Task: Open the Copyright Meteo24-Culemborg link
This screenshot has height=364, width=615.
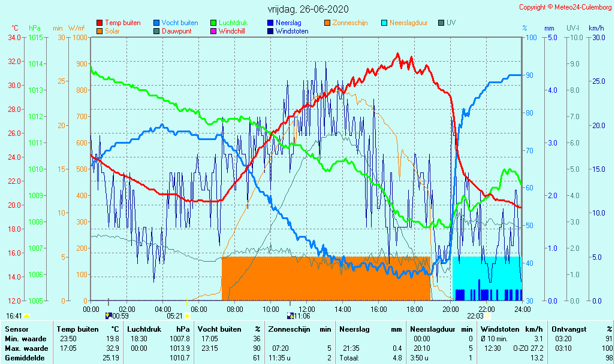Action: click(565, 7)
